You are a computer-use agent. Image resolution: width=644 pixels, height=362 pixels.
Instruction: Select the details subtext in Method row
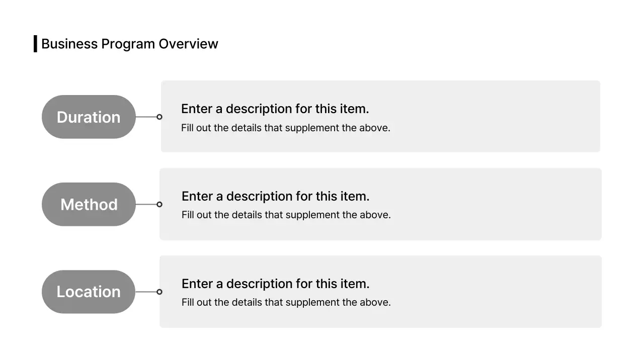(286, 215)
